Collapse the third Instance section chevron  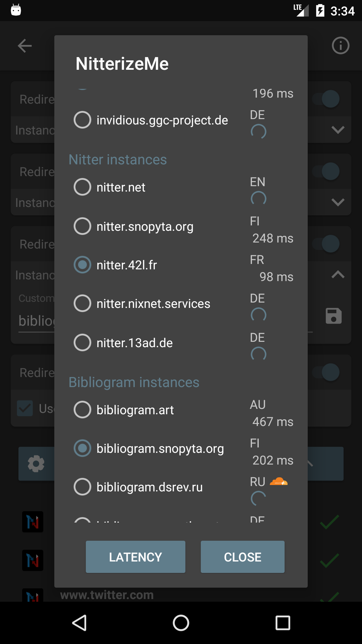click(x=338, y=275)
